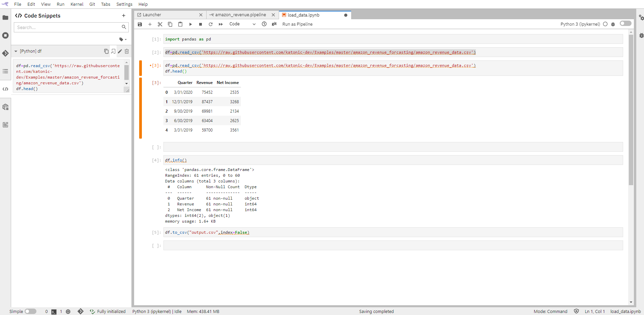The width and height of the screenshot is (644, 315).
Task: Restart kernel and run all cells
Action: [x=221, y=24]
